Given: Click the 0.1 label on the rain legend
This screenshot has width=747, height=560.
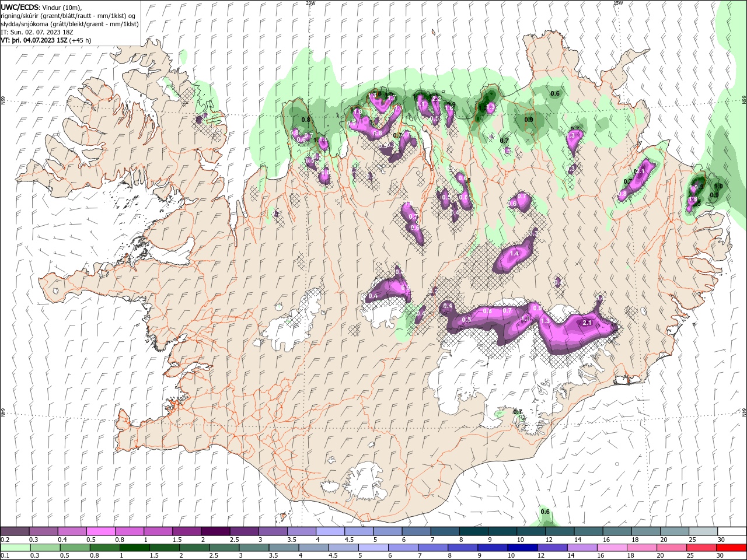Looking at the screenshot, I should point(5,556).
